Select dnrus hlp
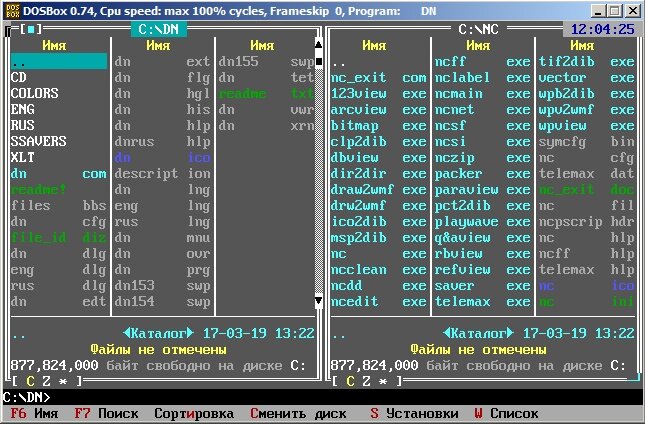This screenshot has height=424, width=645. pyautogui.click(x=162, y=141)
